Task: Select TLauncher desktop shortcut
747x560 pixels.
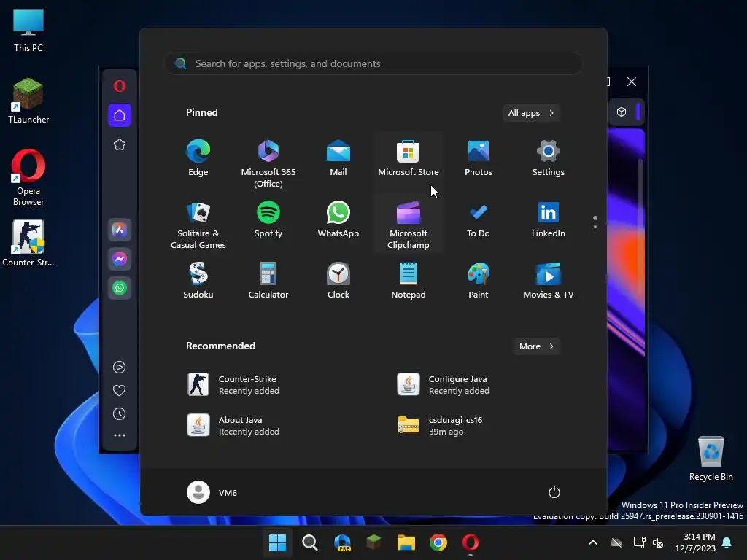Action: [28, 101]
